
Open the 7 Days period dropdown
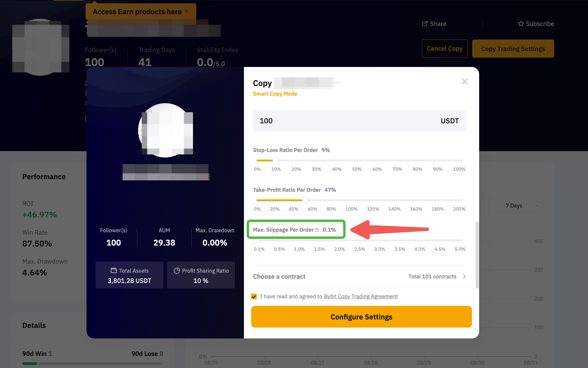pyautogui.click(x=516, y=206)
